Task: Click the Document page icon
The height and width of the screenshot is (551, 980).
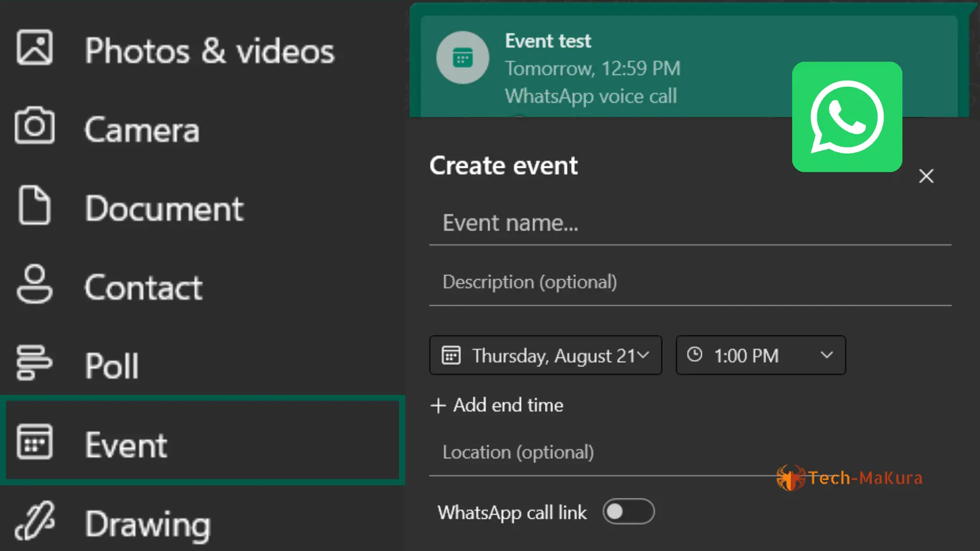Action: click(35, 205)
